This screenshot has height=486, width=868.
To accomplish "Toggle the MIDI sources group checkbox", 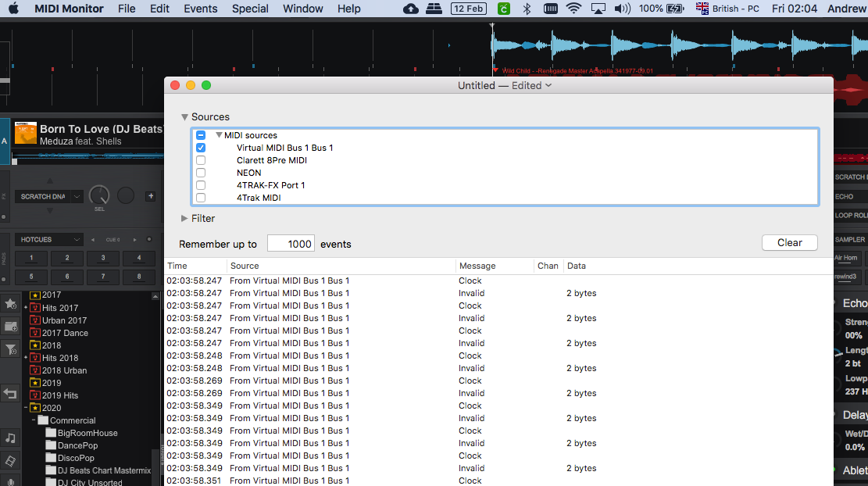I will 201,135.
